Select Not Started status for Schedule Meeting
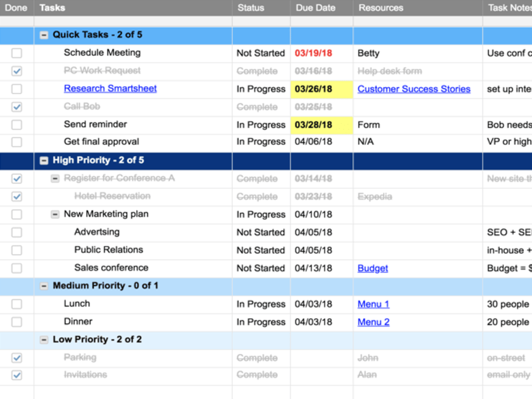Screen dimensions: 532x399 pos(261,53)
